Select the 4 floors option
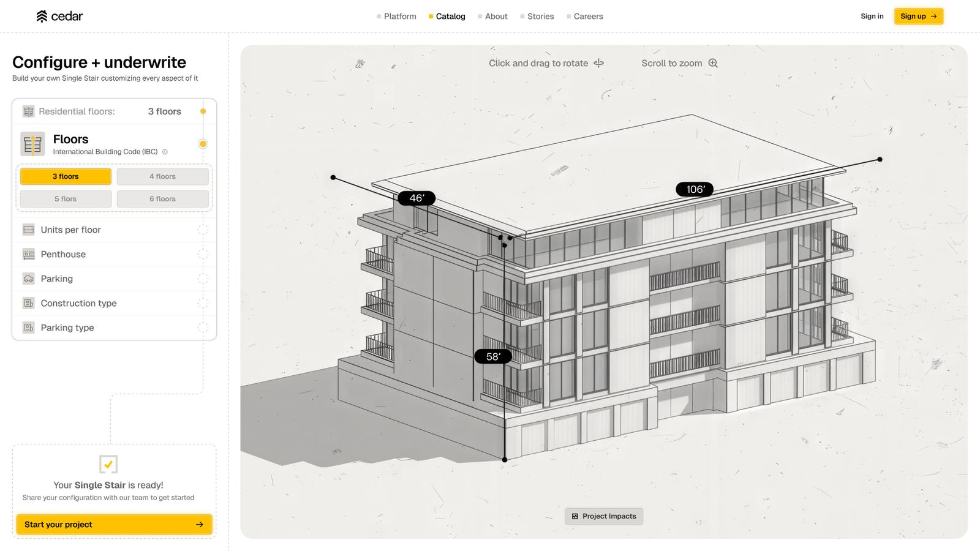This screenshot has width=980, height=551. [x=162, y=176]
